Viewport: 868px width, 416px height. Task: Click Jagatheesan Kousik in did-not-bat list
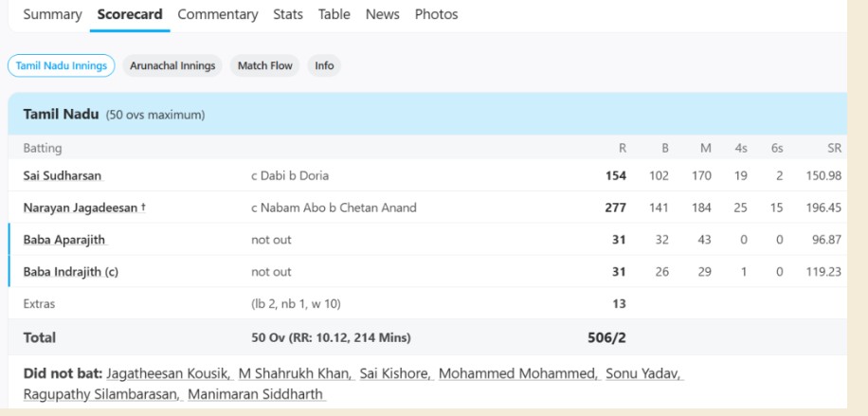click(169, 374)
